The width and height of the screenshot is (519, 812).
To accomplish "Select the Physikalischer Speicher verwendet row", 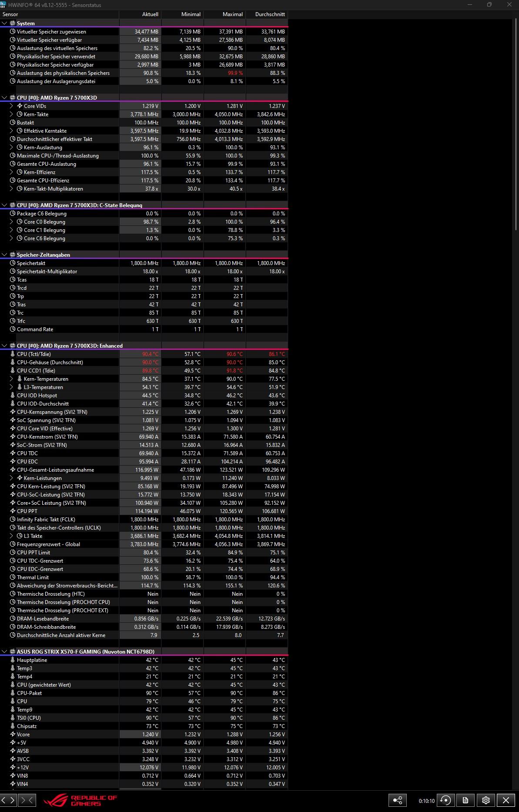I will click(144, 56).
